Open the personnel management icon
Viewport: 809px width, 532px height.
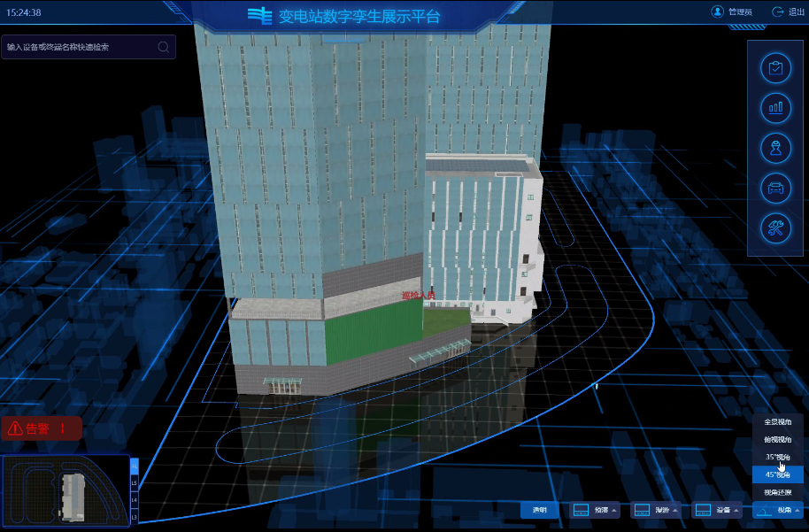pos(774,148)
